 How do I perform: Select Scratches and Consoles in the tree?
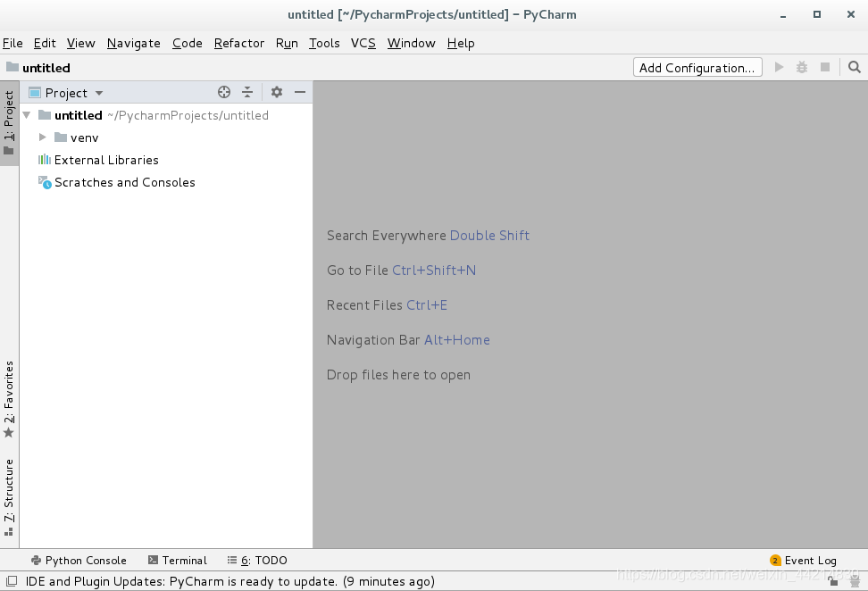tap(166, 182)
